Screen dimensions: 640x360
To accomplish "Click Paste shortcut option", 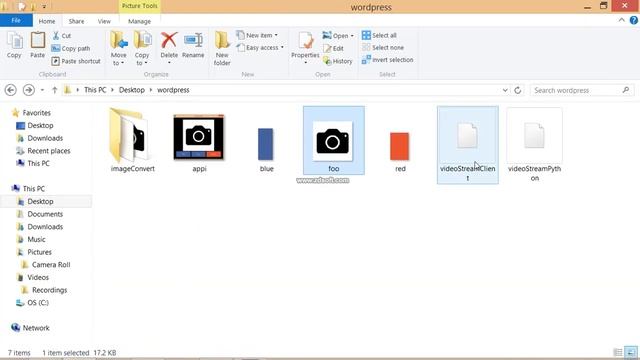I will tap(76, 61).
